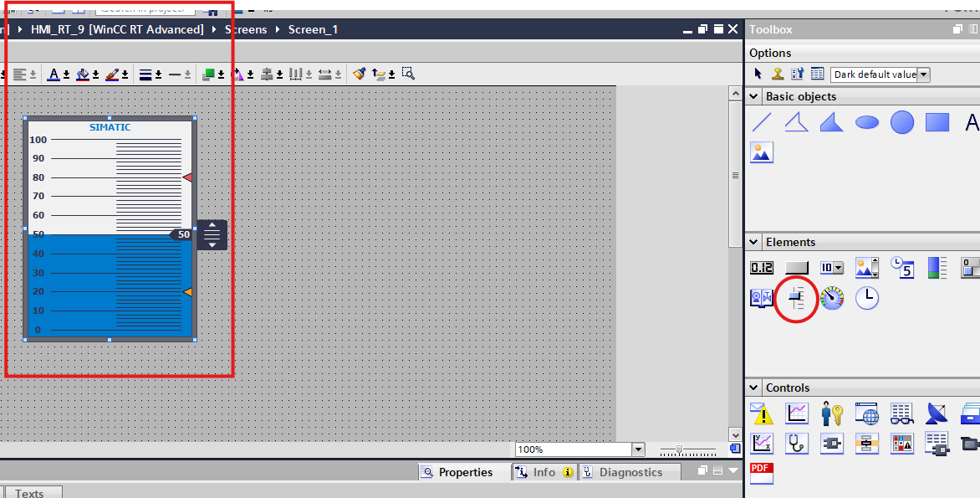Select the Date/time field element

point(902,267)
